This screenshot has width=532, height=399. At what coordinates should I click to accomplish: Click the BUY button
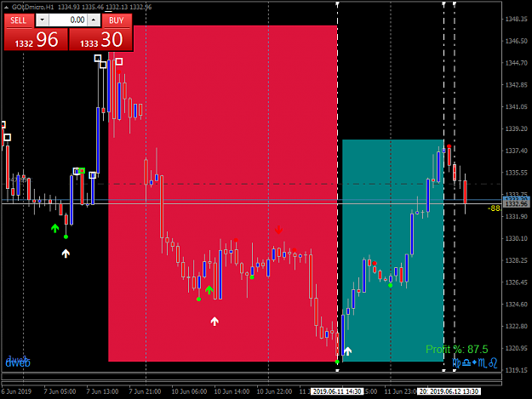click(x=117, y=20)
